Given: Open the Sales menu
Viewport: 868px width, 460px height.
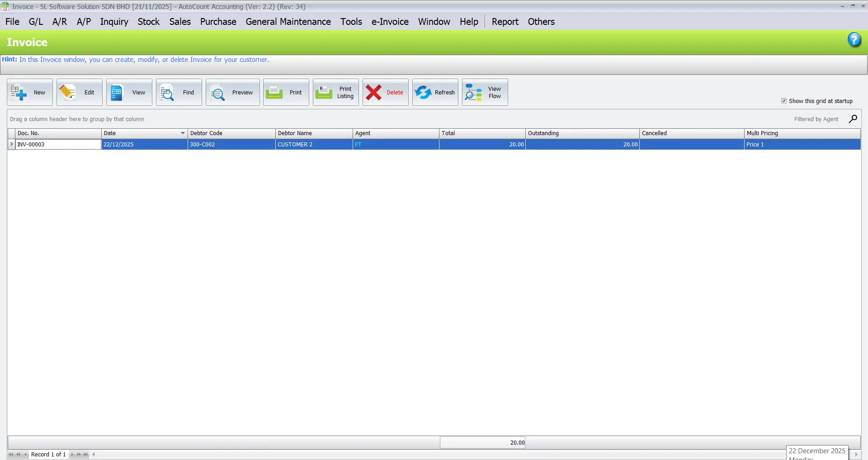Looking at the screenshot, I should tap(179, 21).
